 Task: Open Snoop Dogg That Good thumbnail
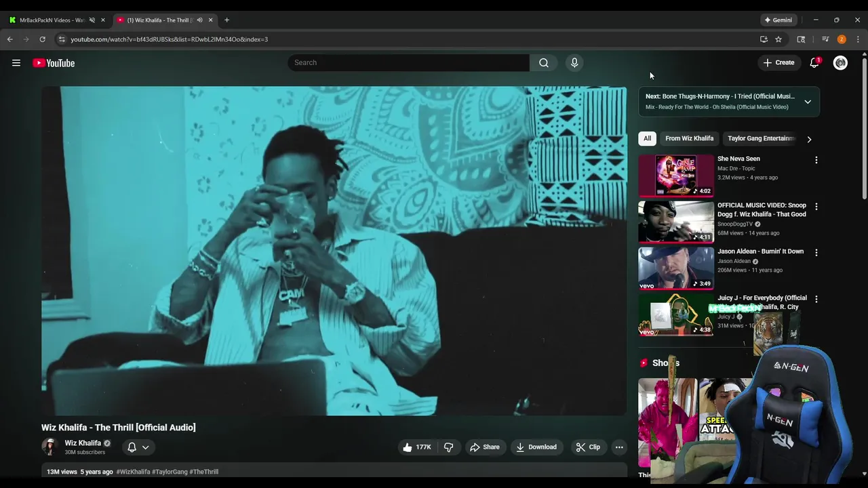676,222
